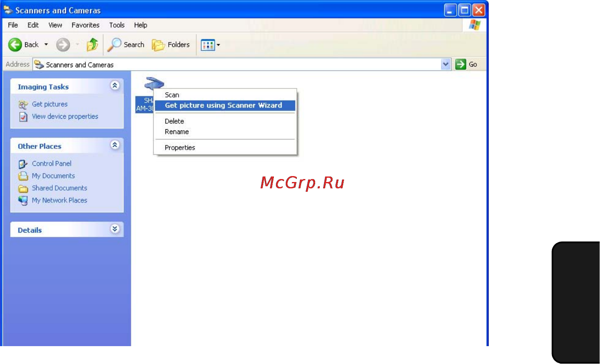Click the Forward arrow icon
600x364 pixels.
click(63, 44)
